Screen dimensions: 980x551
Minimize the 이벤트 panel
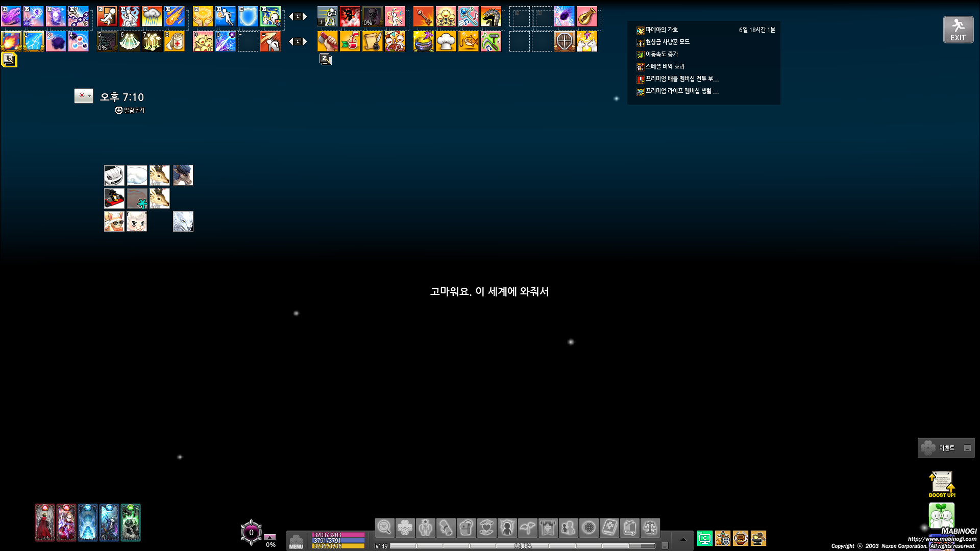click(x=967, y=448)
